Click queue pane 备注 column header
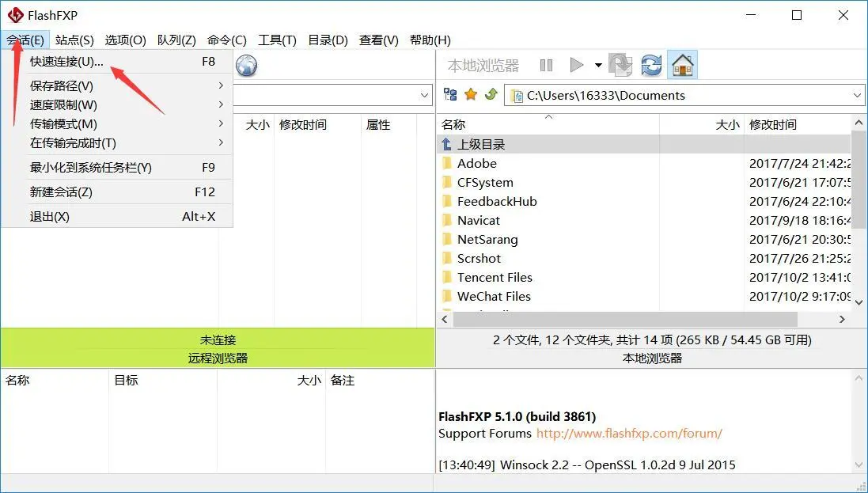This screenshot has width=868, height=493. [380, 381]
